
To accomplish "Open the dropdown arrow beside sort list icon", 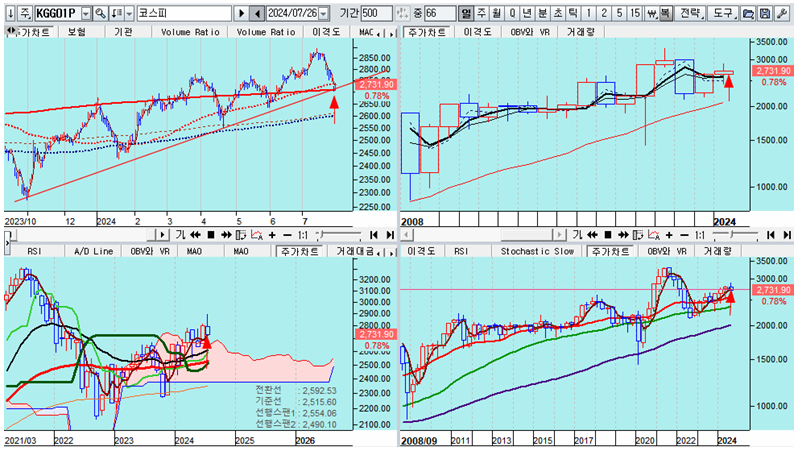I will click(129, 13).
